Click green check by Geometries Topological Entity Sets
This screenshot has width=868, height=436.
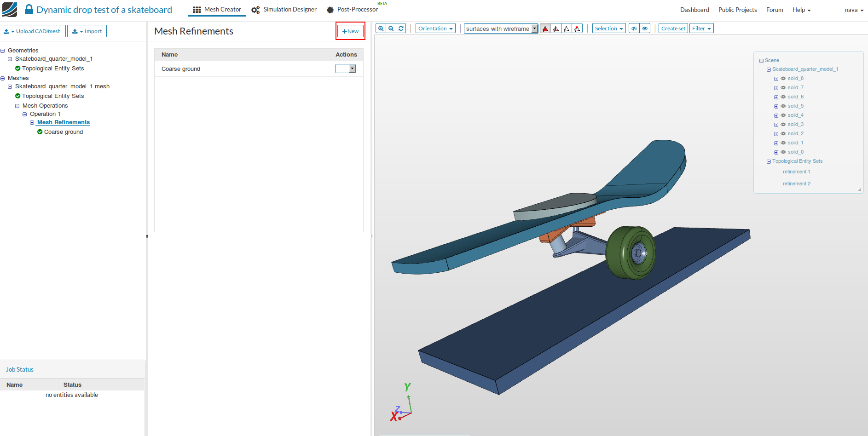pos(18,69)
